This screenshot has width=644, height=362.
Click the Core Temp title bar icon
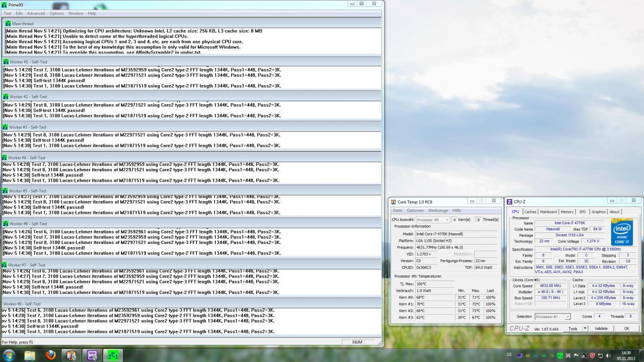(x=393, y=202)
